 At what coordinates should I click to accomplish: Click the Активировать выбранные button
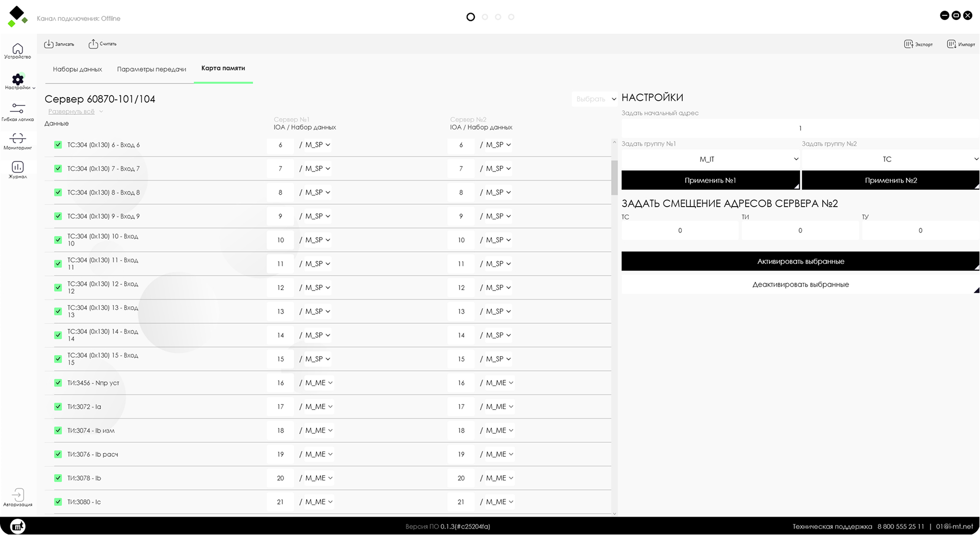(800, 261)
